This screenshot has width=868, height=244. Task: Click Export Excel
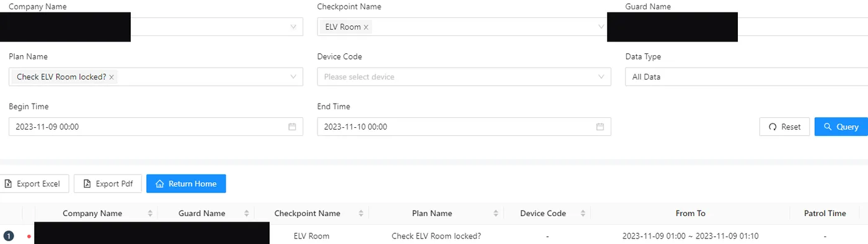point(34,184)
